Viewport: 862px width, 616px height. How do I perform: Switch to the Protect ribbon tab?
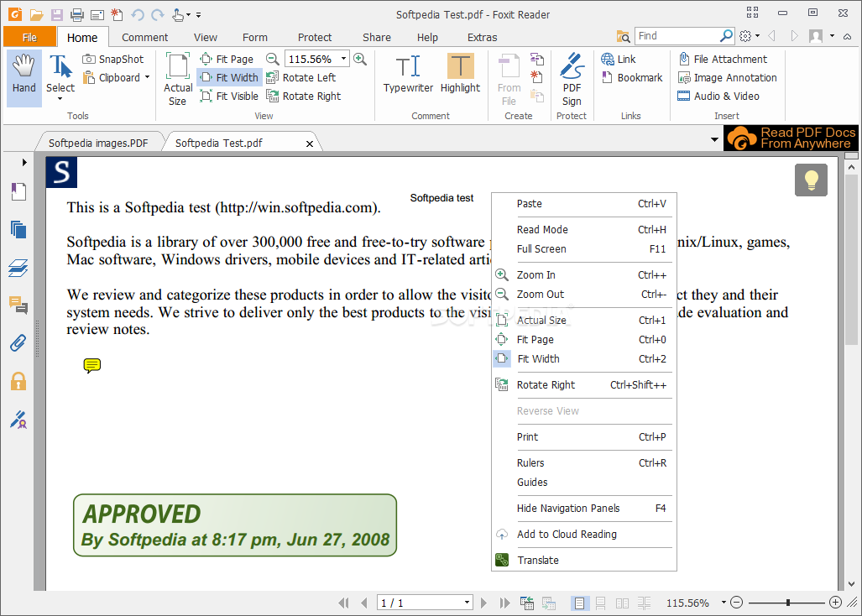tap(315, 38)
